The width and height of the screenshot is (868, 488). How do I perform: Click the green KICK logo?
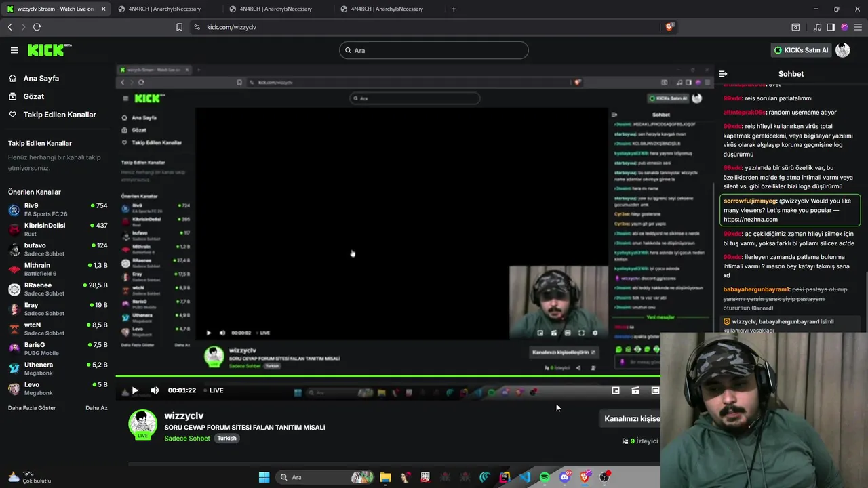pyautogui.click(x=49, y=50)
